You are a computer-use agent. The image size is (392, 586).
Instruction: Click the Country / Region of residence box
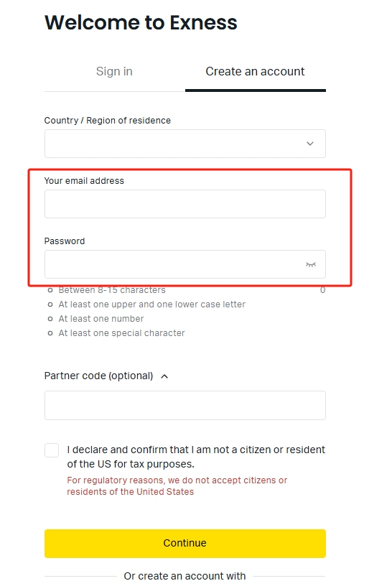pos(185,144)
